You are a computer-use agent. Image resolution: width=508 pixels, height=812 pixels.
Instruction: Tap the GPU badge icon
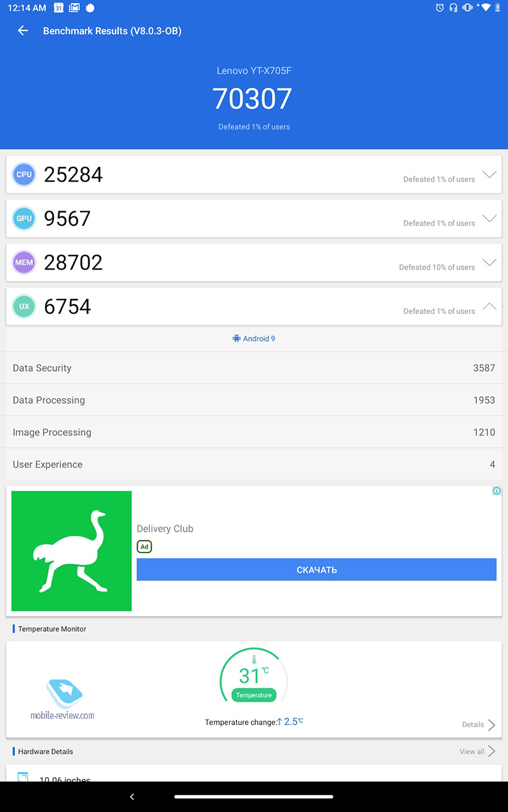pyautogui.click(x=24, y=218)
